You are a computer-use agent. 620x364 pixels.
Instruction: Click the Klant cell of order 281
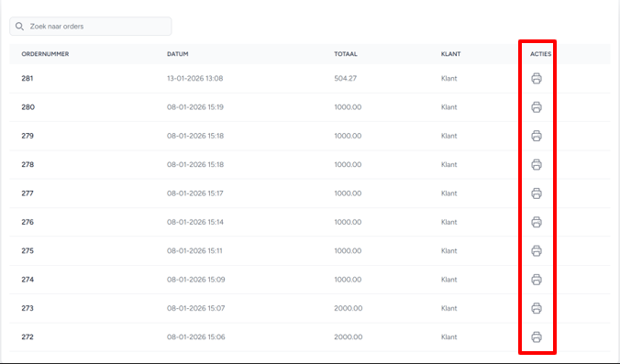click(449, 78)
